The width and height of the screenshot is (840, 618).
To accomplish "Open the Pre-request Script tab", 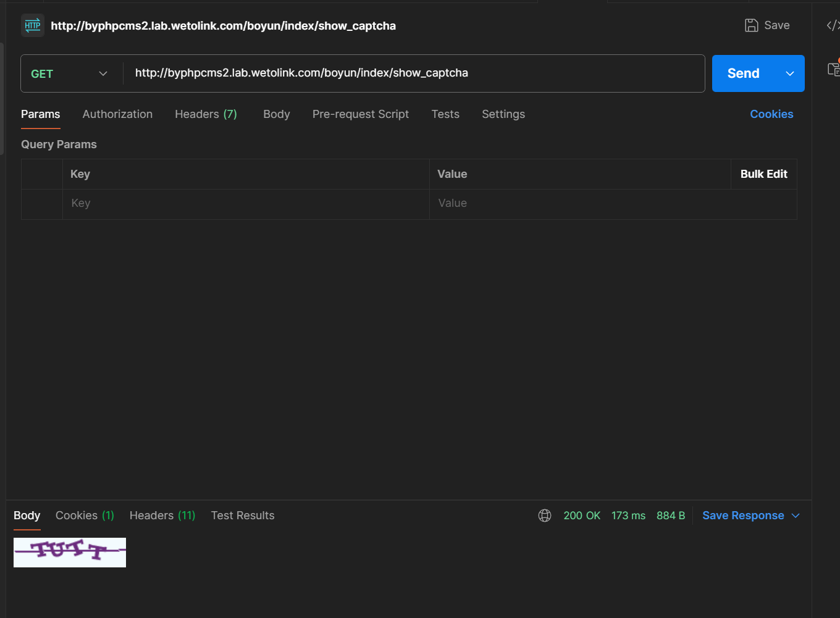I will (361, 114).
